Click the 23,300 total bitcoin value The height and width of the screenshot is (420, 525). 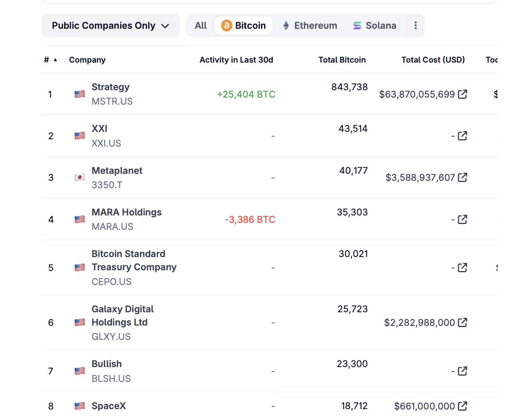tap(352, 364)
